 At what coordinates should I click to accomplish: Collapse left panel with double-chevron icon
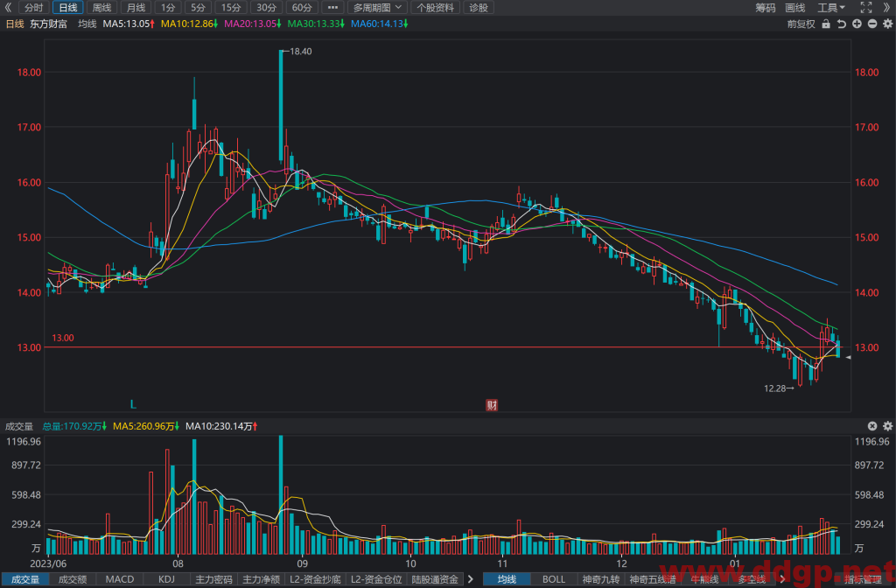tap(7, 7)
